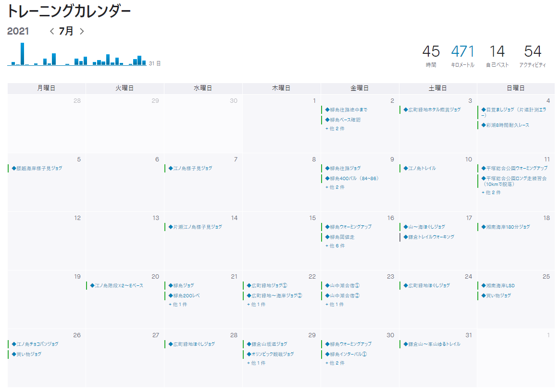Open activity 柳島ウォーミングアップ on July 30
This screenshot has height=392, width=560.
coord(348,344)
